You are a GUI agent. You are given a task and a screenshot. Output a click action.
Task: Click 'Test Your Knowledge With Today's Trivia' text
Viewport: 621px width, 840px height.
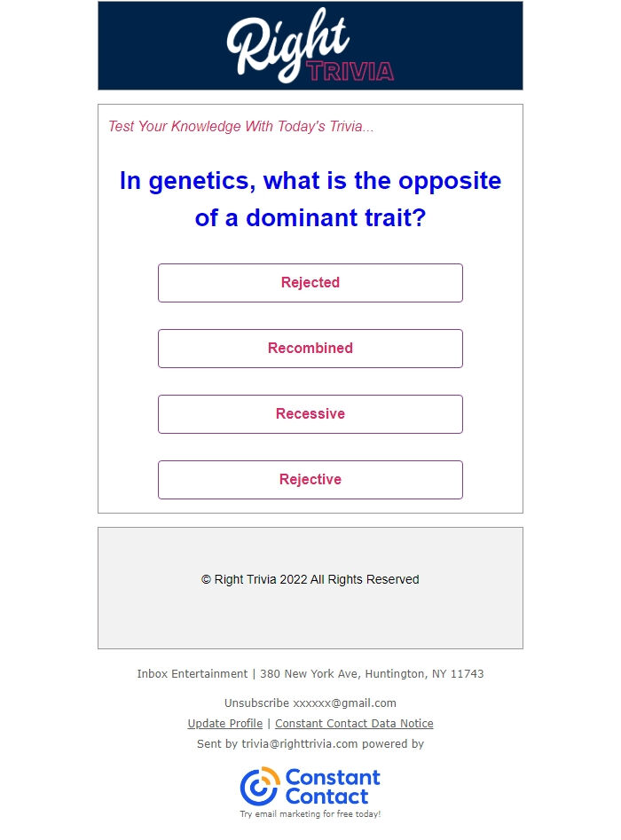(x=241, y=127)
